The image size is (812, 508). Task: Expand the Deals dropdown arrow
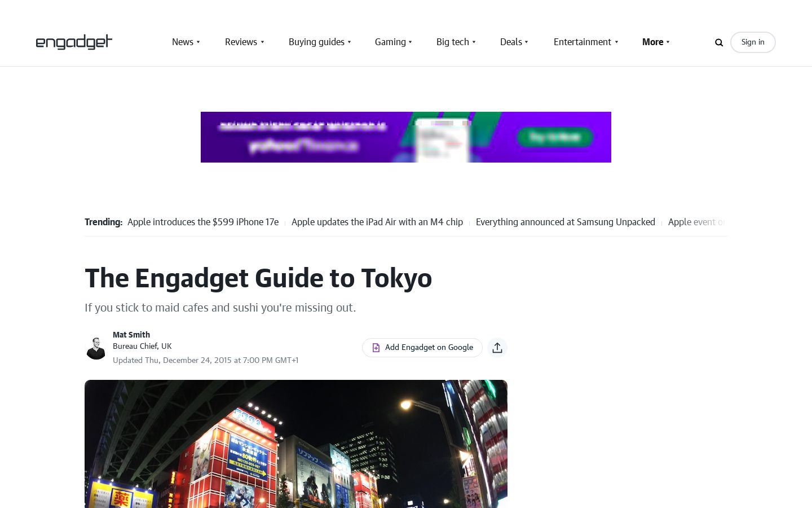[x=527, y=42]
